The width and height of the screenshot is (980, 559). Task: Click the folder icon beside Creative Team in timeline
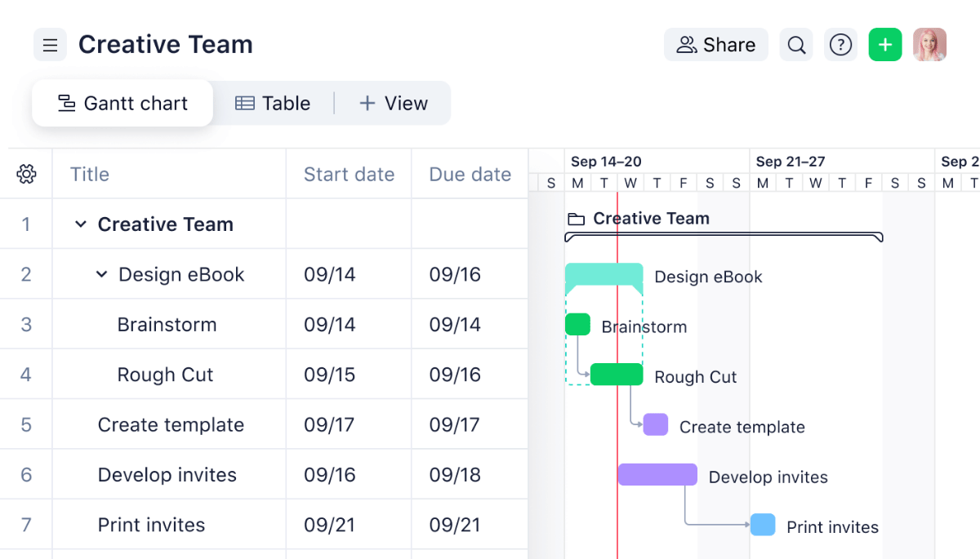[577, 218]
